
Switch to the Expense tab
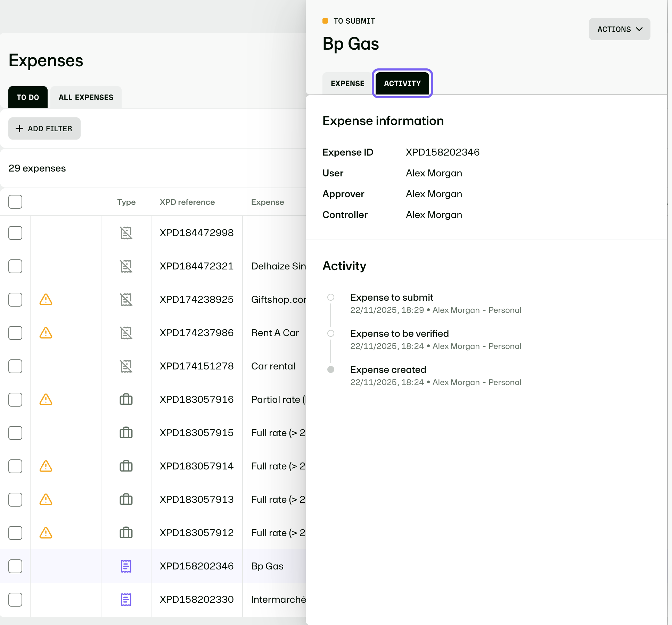pos(347,83)
